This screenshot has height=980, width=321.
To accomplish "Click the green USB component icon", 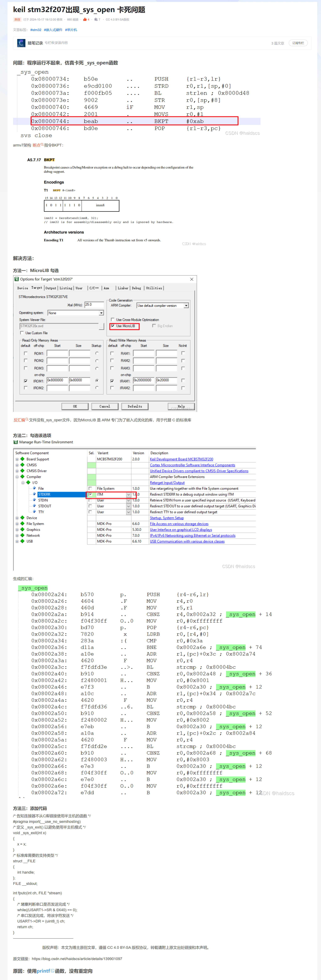I will 22,541.
